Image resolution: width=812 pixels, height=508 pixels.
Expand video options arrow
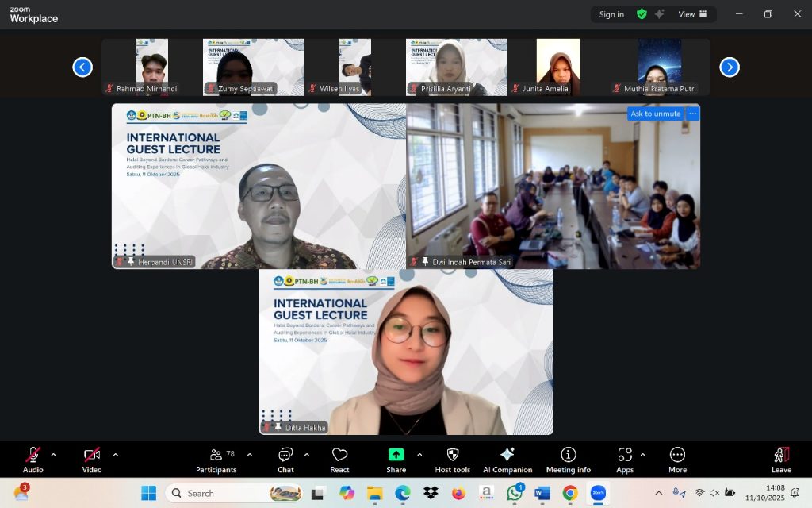(x=115, y=455)
